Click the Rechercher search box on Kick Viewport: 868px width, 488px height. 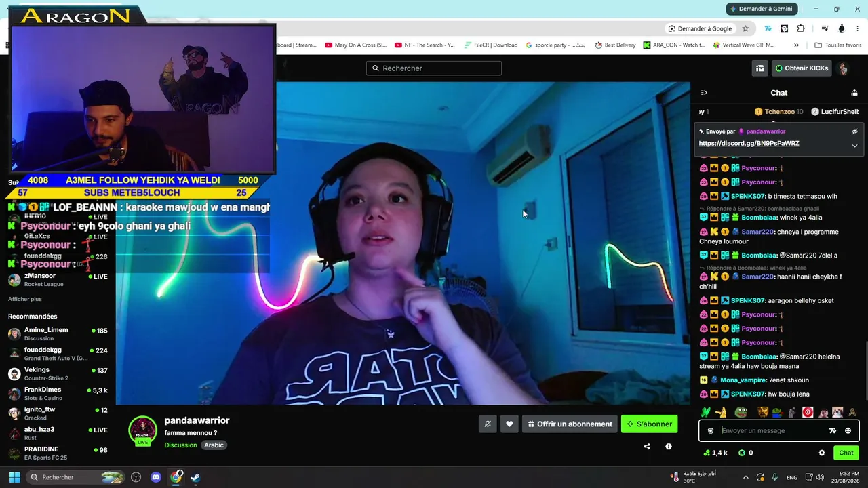tap(434, 68)
